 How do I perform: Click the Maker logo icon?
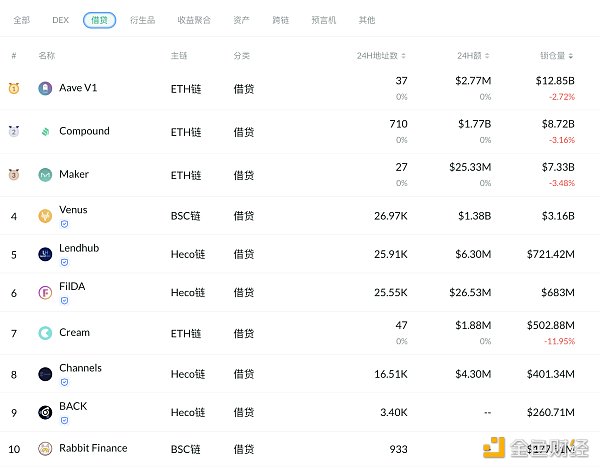coord(45,175)
